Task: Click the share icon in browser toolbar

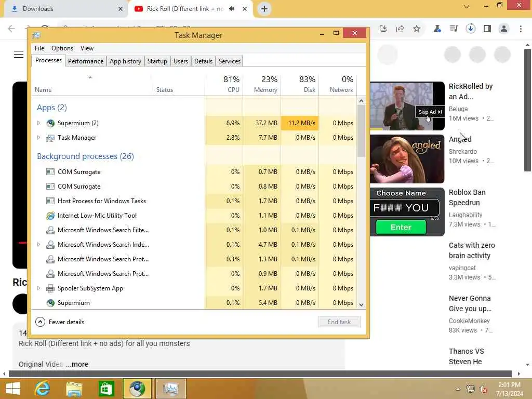Action: coord(400,29)
